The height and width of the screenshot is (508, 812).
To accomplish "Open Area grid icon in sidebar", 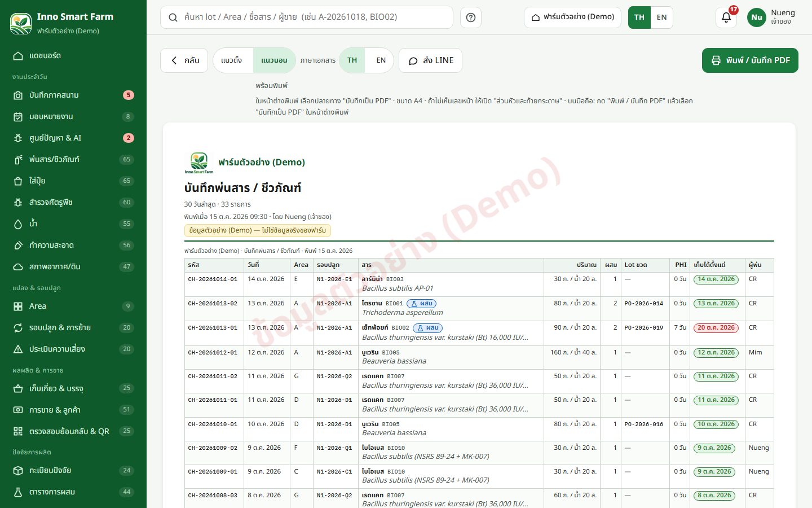I will click(x=18, y=306).
